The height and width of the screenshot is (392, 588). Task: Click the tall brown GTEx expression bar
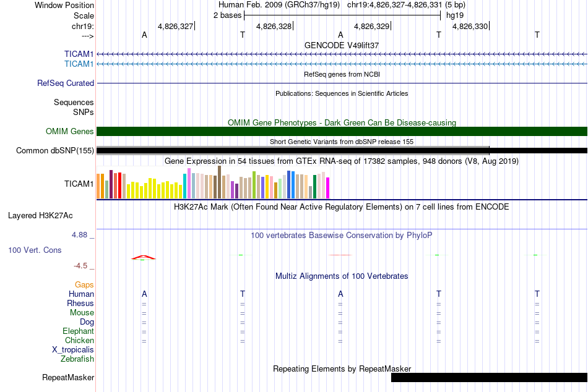219,182
